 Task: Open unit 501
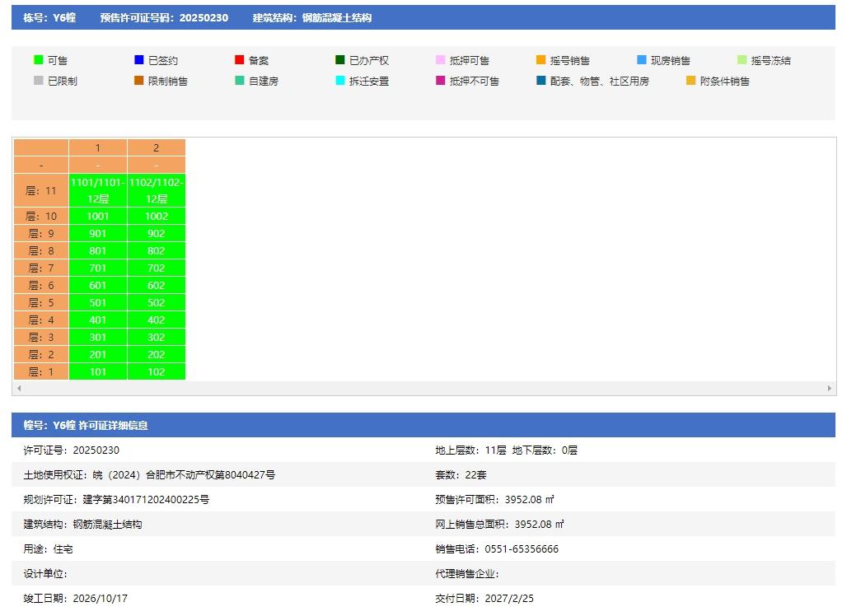98,303
